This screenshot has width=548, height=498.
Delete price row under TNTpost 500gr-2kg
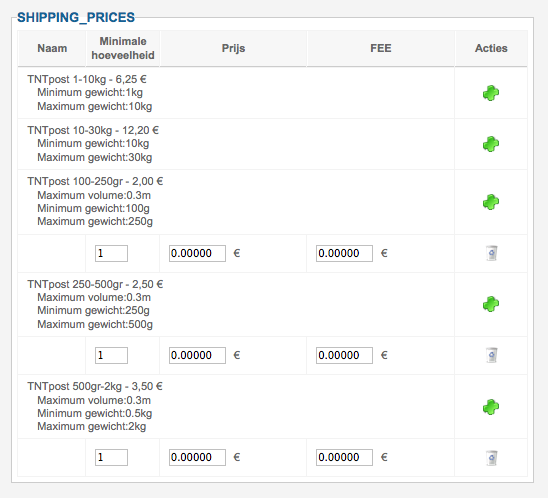tap(491, 457)
